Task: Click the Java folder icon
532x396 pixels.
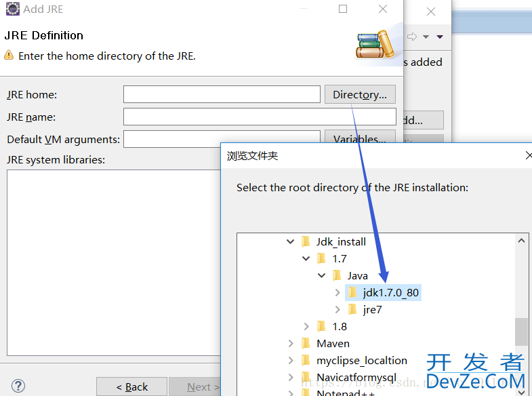Action: pyautogui.click(x=337, y=275)
